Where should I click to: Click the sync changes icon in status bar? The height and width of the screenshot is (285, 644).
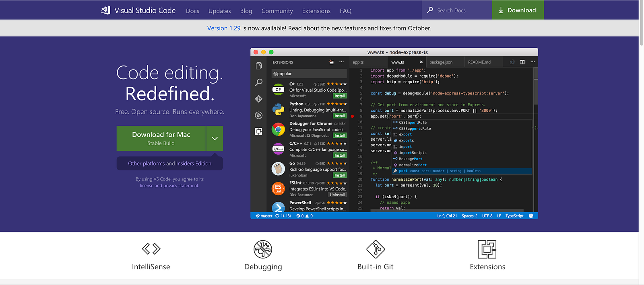point(277,216)
